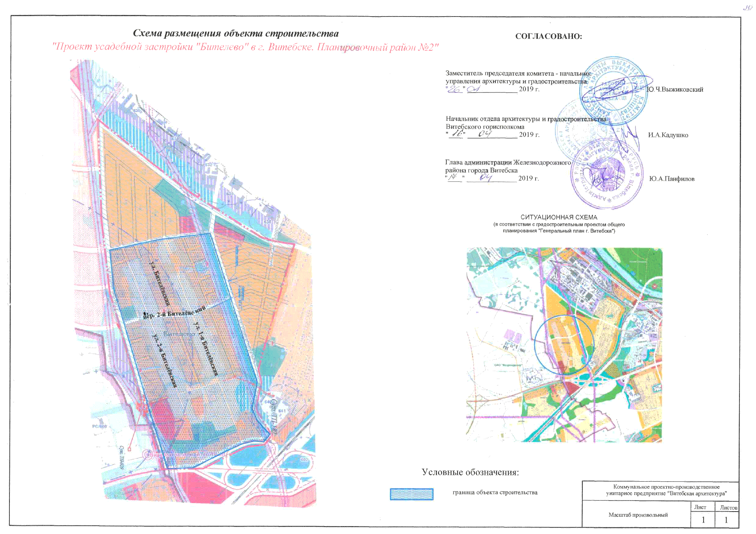This screenshot has width=756, height=534.
Task: Click the label "пер. 2-й Бителёвский" on map
Action: (x=174, y=312)
